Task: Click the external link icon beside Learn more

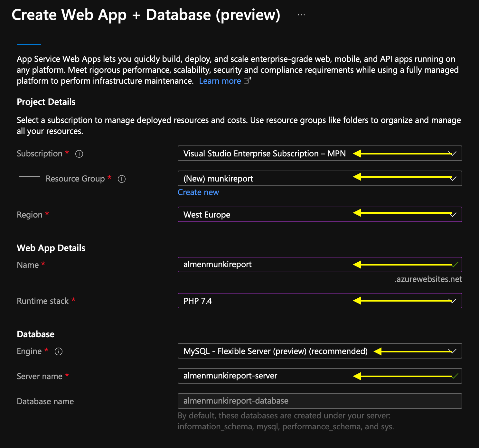Action: pos(247,81)
